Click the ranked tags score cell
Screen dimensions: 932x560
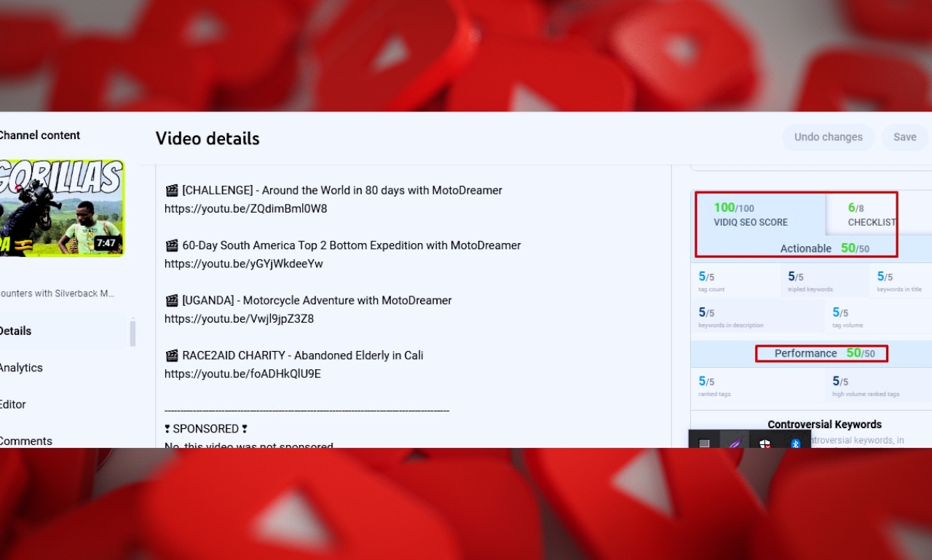click(757, 385)
